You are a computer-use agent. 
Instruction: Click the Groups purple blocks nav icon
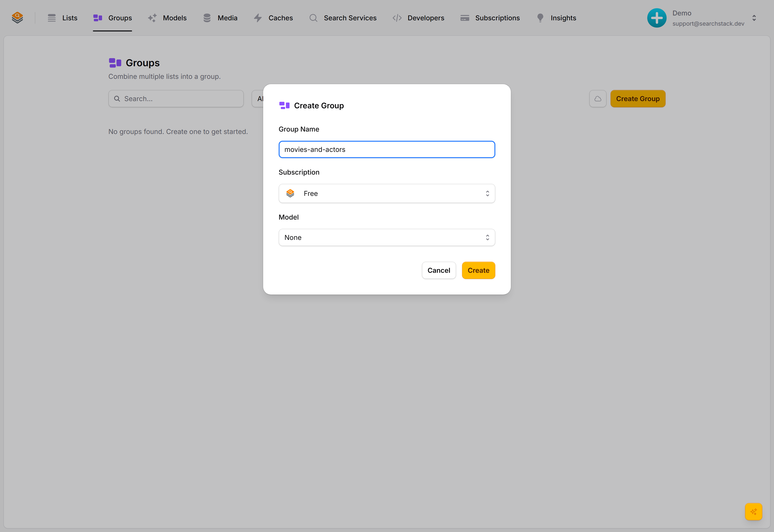pyautogui.click(x=98, y=18)
